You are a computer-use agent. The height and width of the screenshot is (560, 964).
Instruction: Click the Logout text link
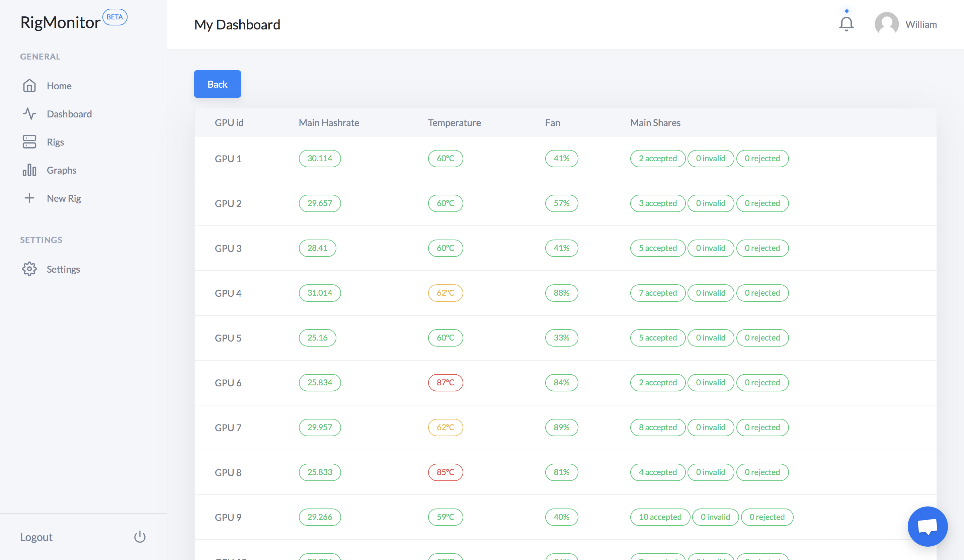(36, 537)
